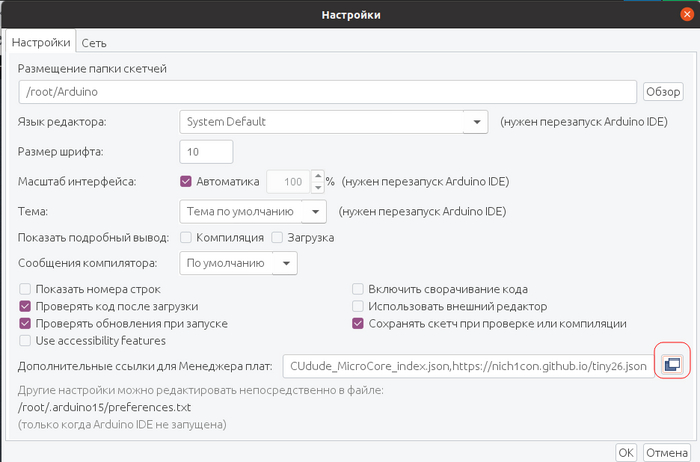
Task: Toggle Проверять код после загрузки checkbox
Action: (x=26, y=306)
